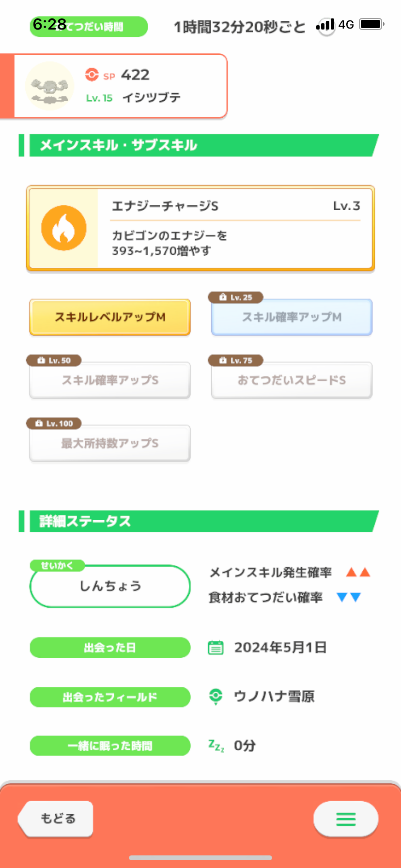The height and width of the screenshot is (868, 401).
Task: Tap the blue down-arrows for 食材おてつだい確率
Action: click(x=349, y=597)
